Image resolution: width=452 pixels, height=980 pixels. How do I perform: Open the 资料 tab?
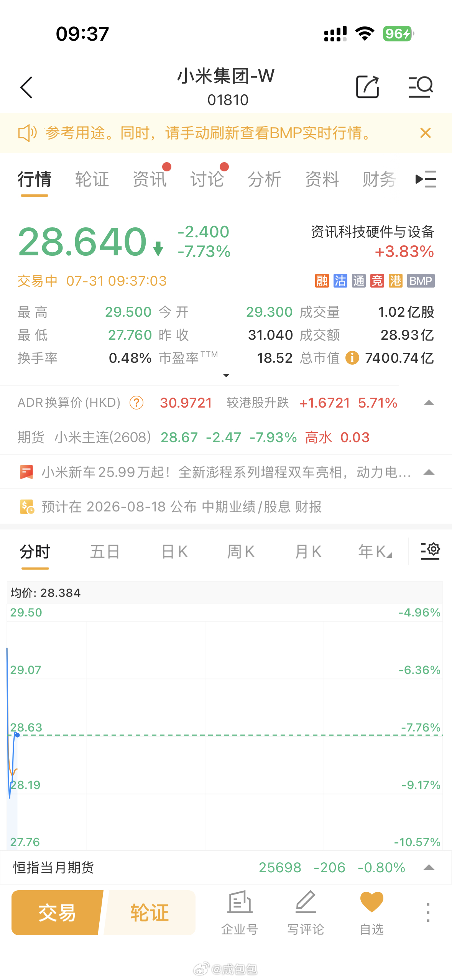point(322,179)
